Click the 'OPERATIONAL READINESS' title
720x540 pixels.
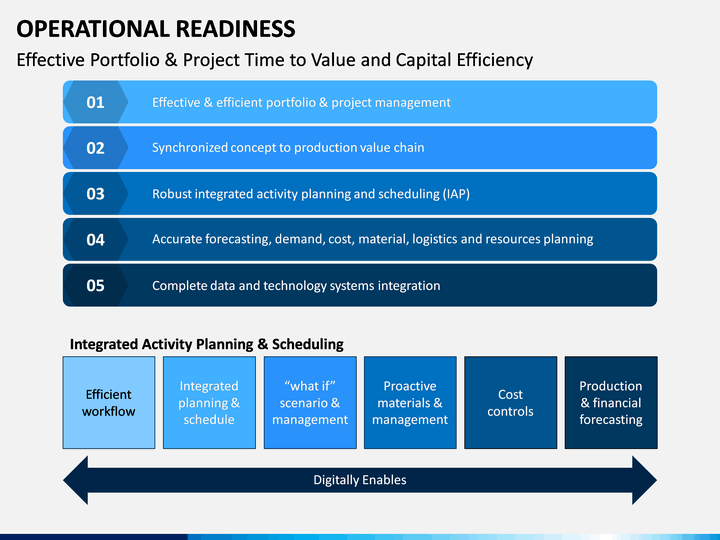pyautogui.click(x=156, y=28)
